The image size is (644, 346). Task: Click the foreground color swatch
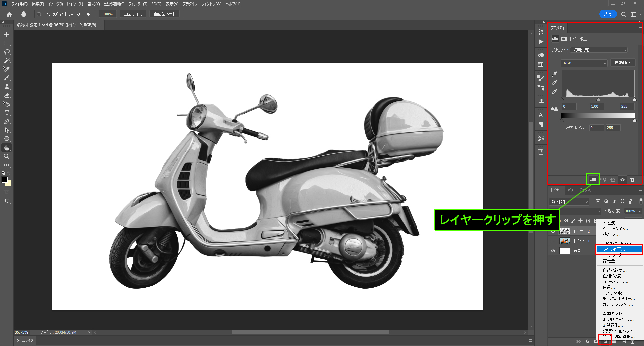(x=5, y=180)
